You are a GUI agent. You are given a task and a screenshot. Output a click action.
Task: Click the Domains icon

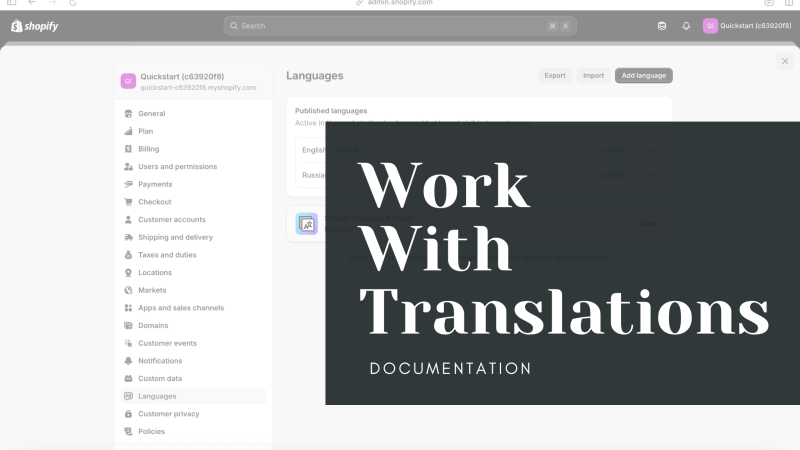tap(128, 326)
